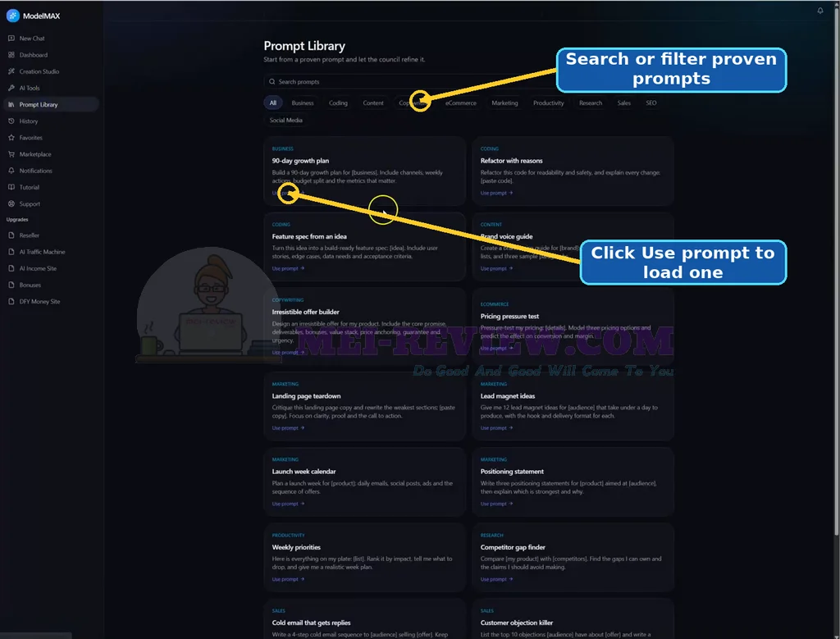Click the "Cold email that gets replies" title
The width and height of the screenshot is (840, 639).
point(311,623)
